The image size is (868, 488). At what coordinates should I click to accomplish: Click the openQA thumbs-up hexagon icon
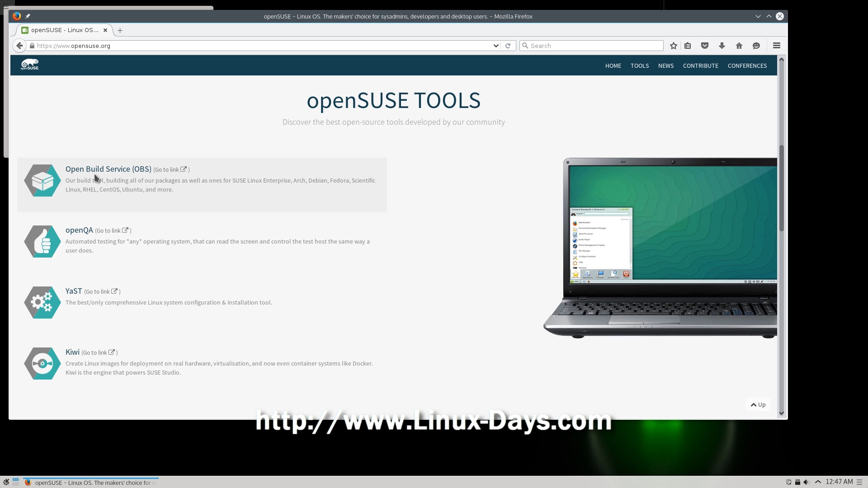(x=42, y=242)
